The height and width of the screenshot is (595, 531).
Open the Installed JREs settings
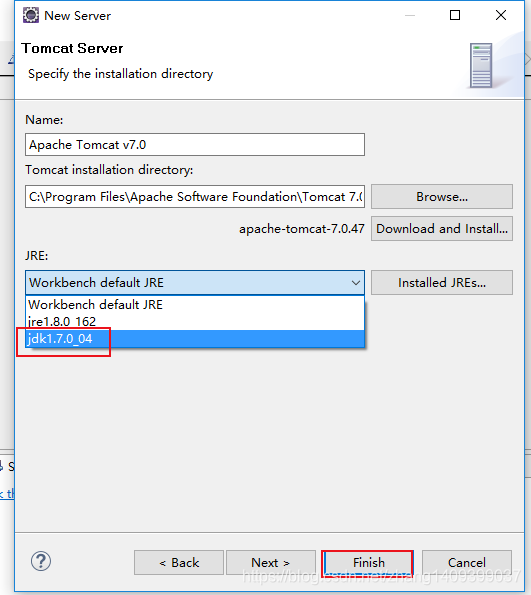pos(442,283)
